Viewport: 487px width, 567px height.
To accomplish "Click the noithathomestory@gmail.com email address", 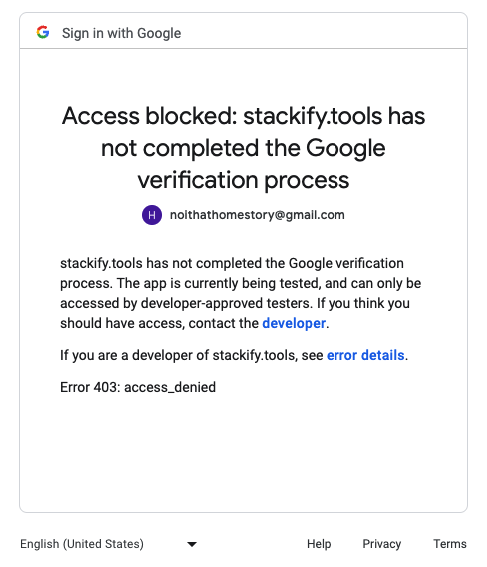I will tap(257, 215).
